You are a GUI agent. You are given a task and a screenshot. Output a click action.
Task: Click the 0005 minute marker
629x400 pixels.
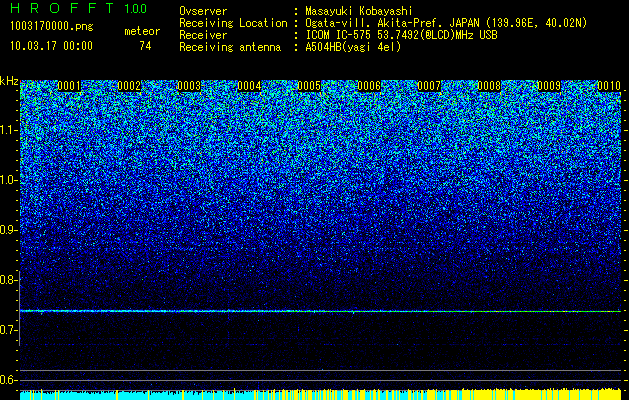(309, 86)
